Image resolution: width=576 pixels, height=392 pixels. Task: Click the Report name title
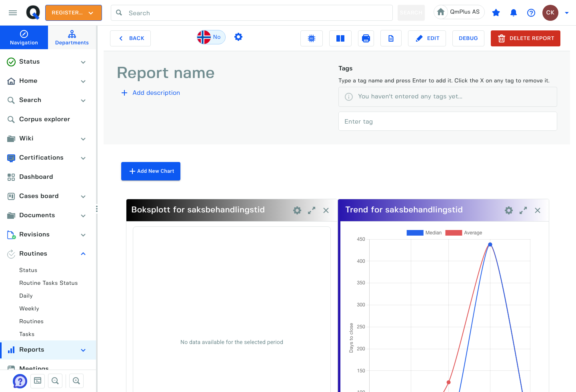[166, 73]
